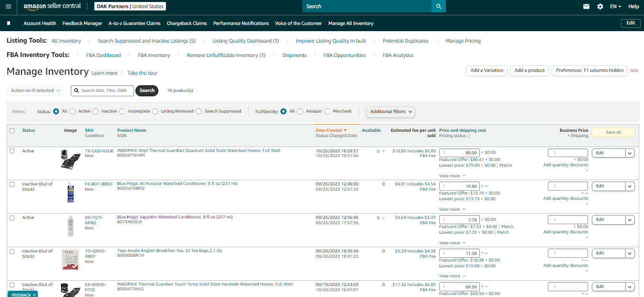Click the search magnifier button in top bar
The image size is (644, 297).
pos(438,6)
